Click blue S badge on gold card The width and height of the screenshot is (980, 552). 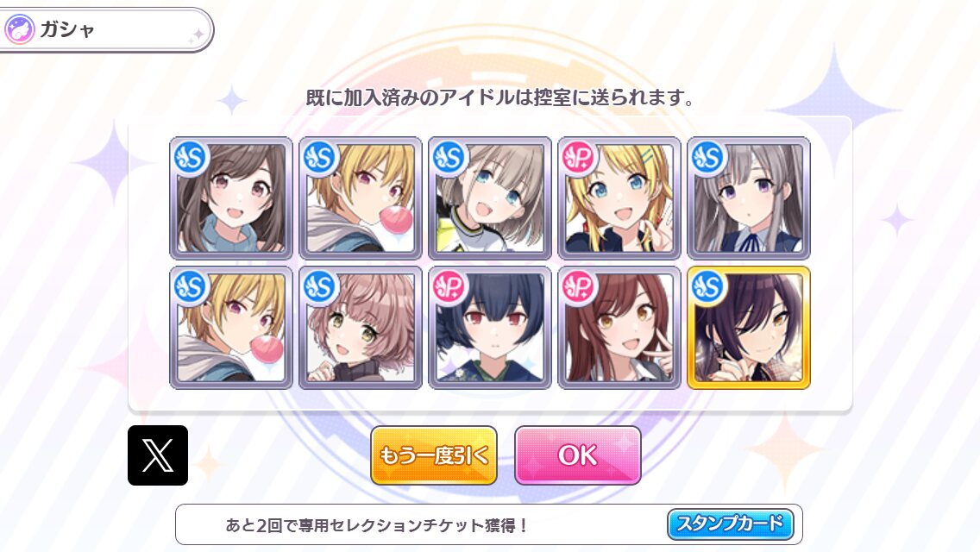(x=708, y=287)
